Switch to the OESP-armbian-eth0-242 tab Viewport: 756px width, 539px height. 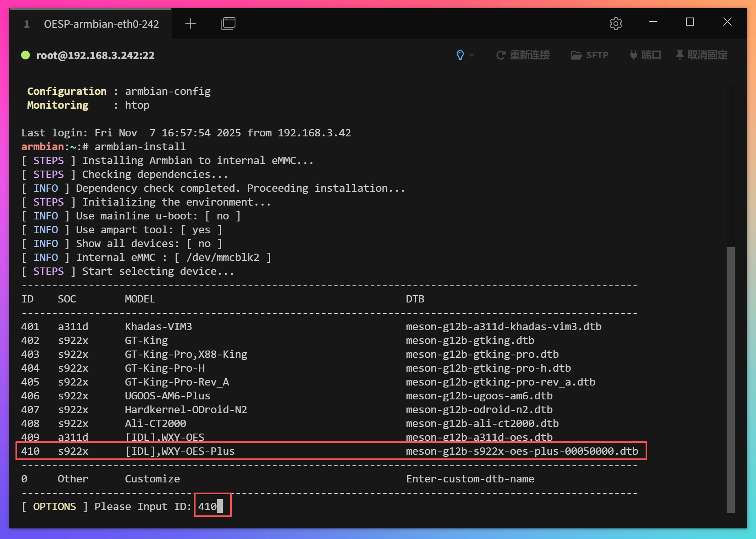pyautogui.click(x=101, y=24)
